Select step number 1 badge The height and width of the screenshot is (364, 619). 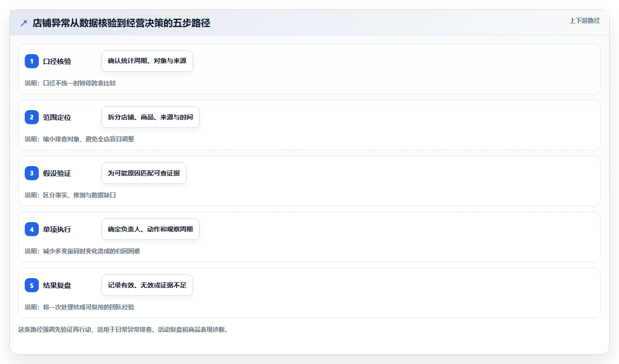pos(32,61)
